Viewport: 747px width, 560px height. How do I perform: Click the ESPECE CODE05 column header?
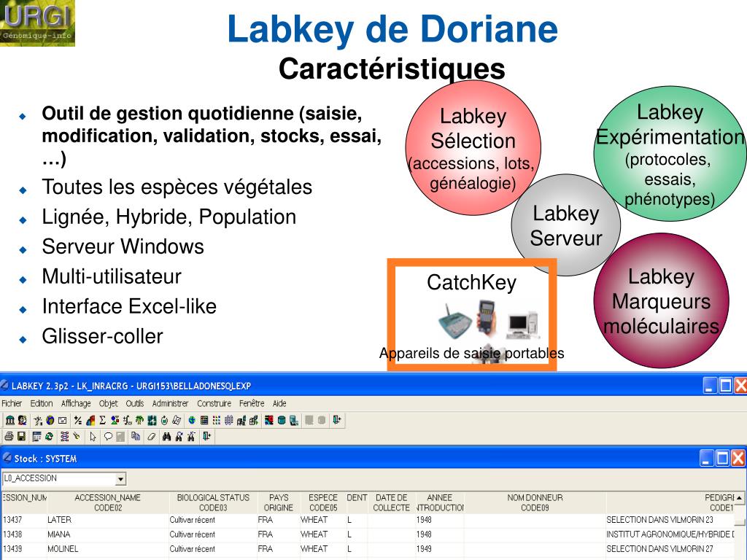323,502
